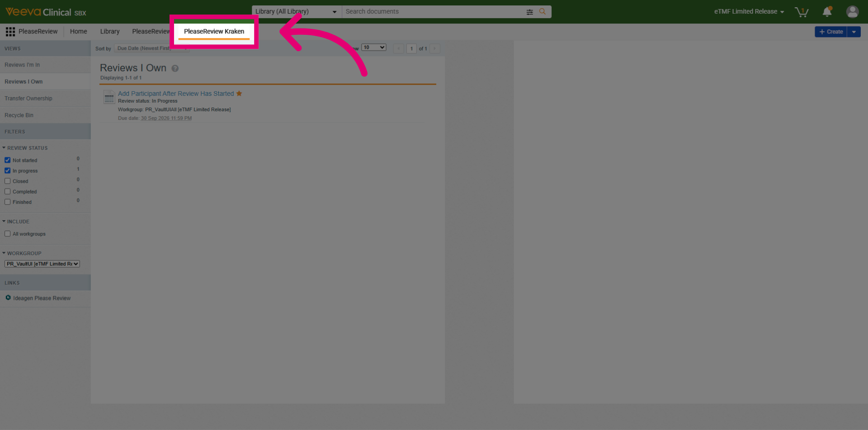This screenshot has height=430, width=868.
Task: Click in Search documents field
Action: [x=433, y=12]
